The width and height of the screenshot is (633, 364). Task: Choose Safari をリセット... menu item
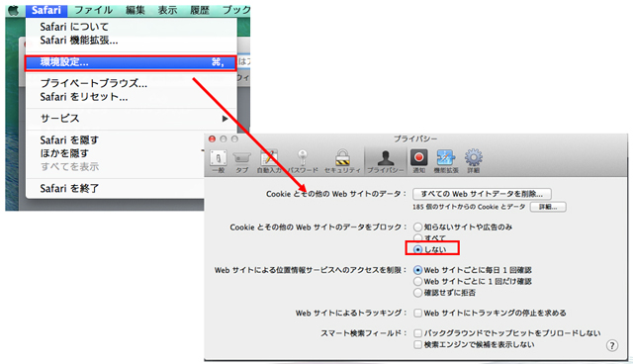(132, 97)
